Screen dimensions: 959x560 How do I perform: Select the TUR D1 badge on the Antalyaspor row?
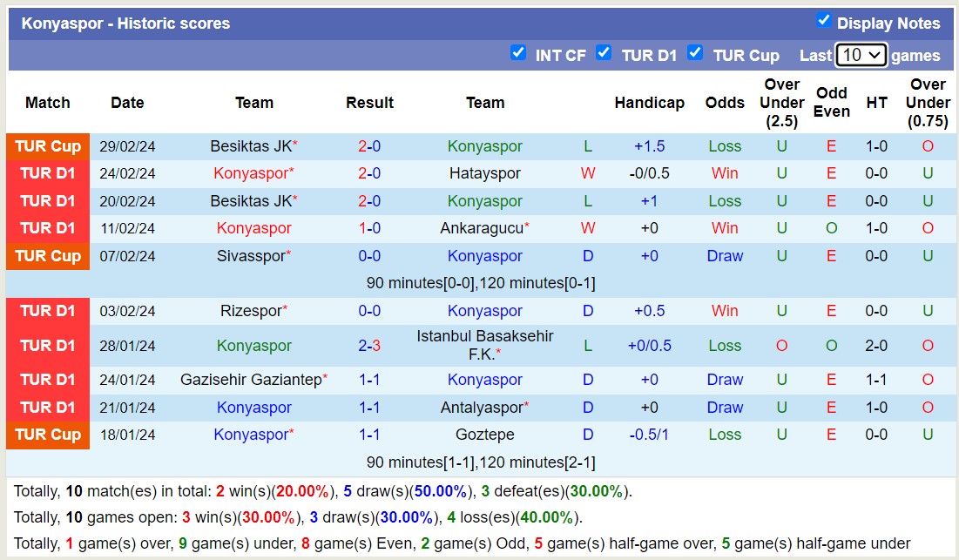(x=48, y=407)
